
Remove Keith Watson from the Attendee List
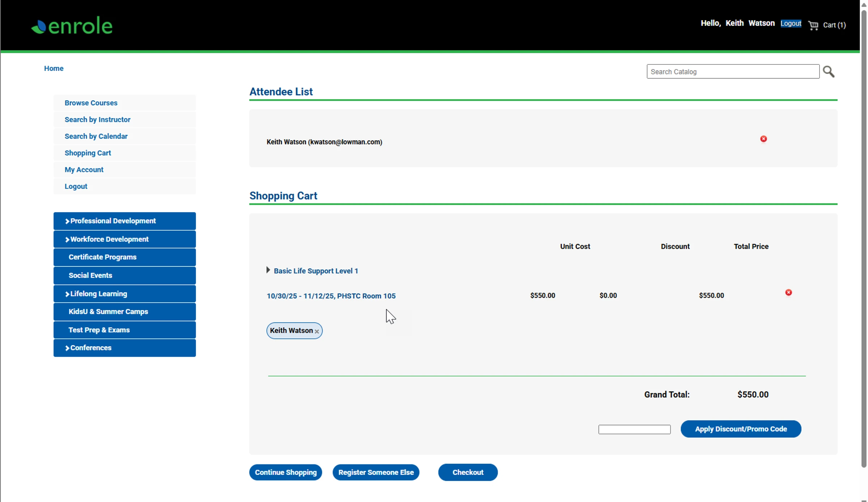pos(763,139)
